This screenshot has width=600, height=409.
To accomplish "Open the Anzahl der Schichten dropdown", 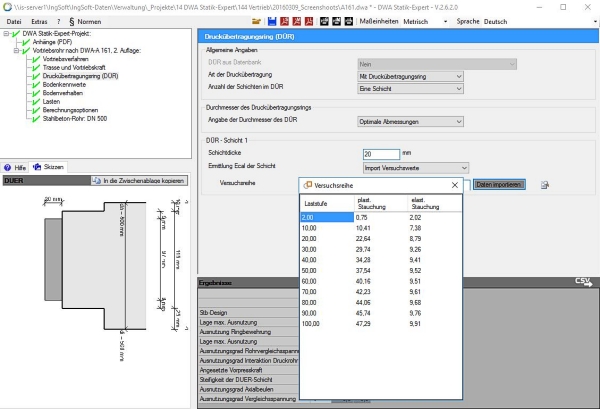I will point(410,89).
